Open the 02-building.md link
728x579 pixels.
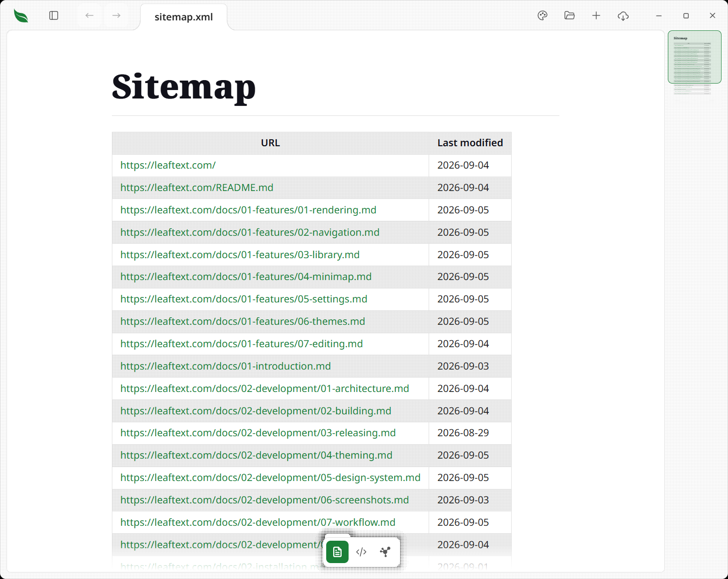(256, 411)
